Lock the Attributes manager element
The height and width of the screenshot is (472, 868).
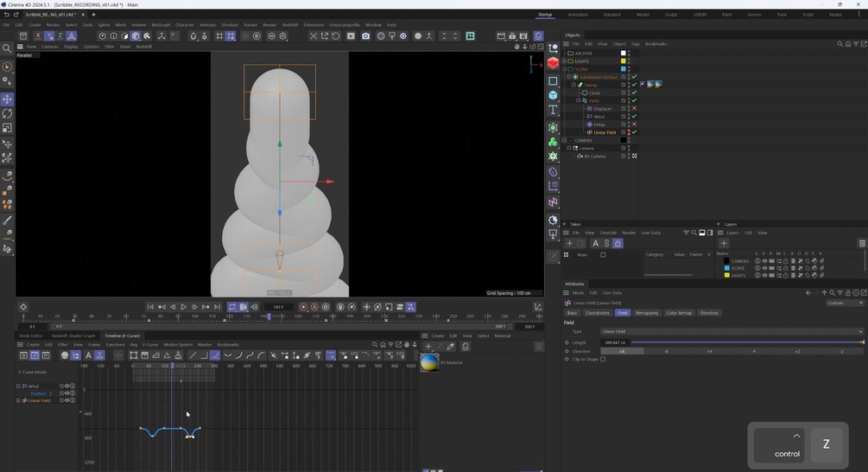tap(848, 292)
